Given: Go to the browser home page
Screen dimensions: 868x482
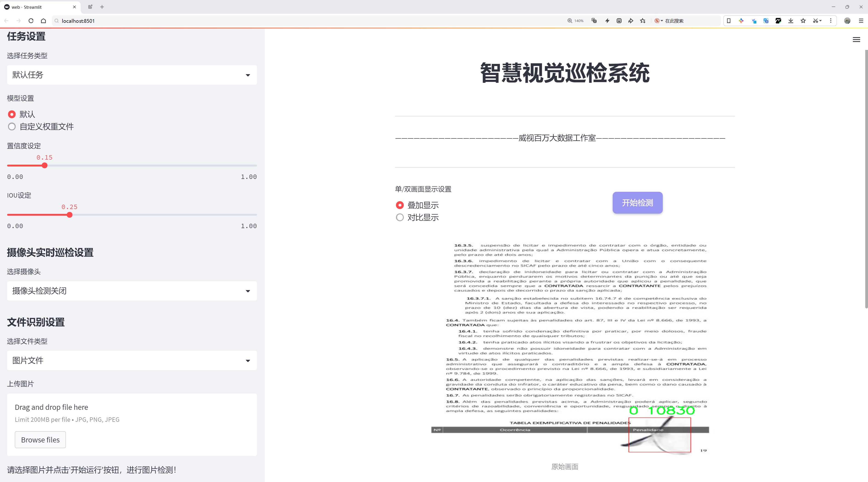Looking at the screenshot, I should point(43,20).
